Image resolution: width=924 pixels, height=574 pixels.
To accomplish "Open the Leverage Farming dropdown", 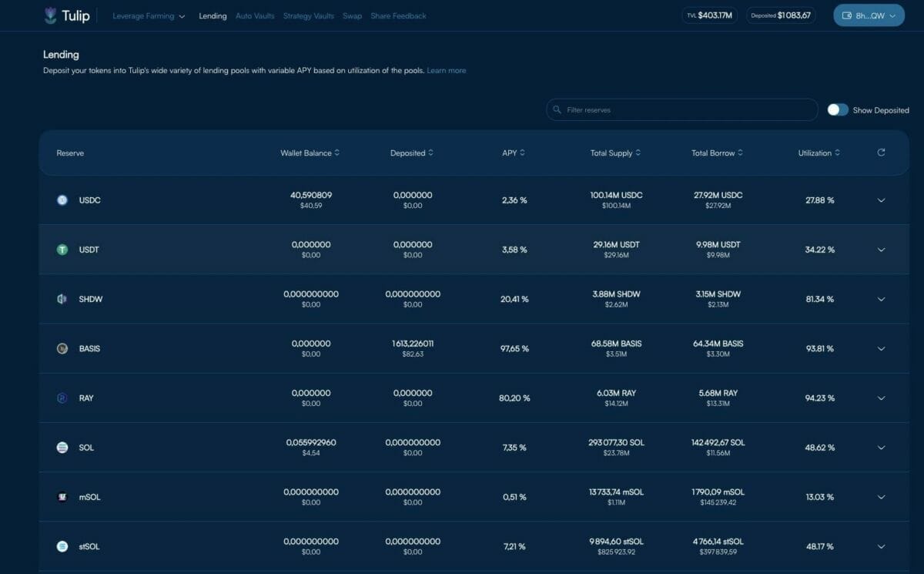I will (149, 15).
